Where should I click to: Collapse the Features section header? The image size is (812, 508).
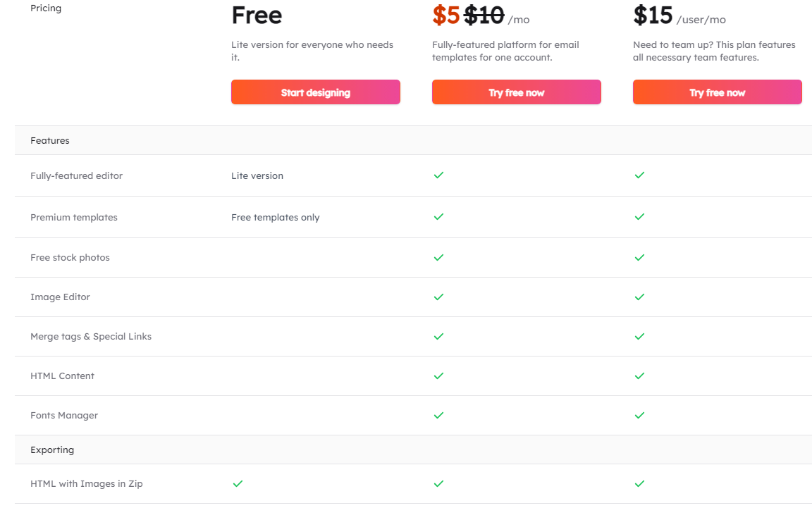point(49,140)
